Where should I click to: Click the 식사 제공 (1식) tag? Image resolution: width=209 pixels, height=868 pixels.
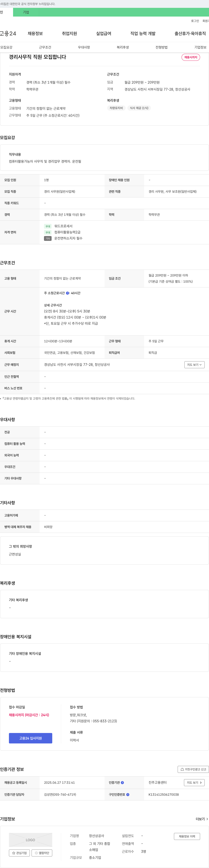(x=139, y=108)
